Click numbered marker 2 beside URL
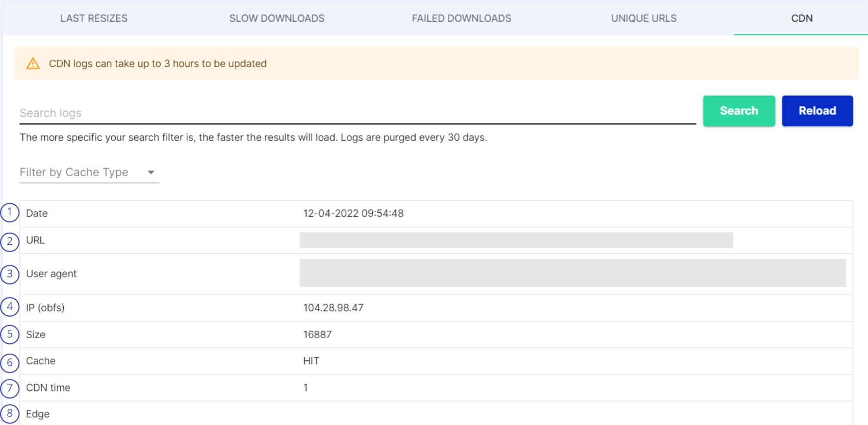Screen dimensions: 868x425 (x=10, y=241)
